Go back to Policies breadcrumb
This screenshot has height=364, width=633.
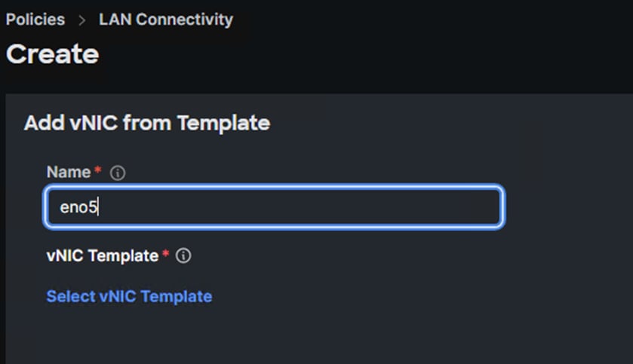click(x=35, y=20)
